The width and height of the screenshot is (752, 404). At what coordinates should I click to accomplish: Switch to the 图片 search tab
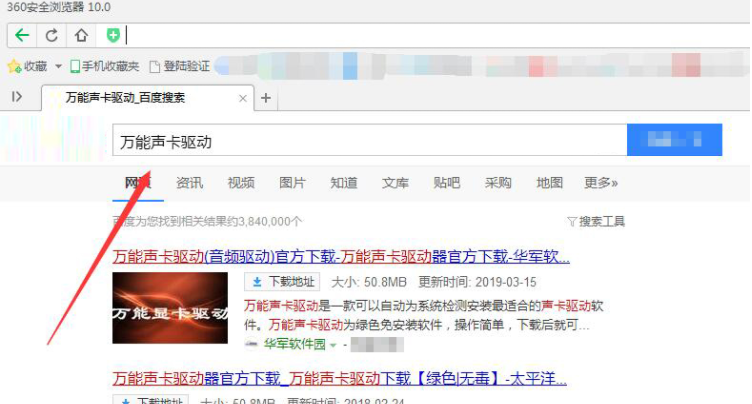292,183
